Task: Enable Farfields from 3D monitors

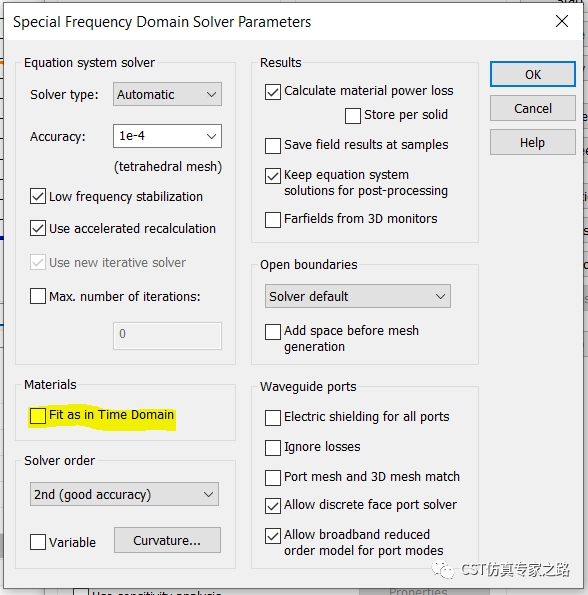Action: pos(273,220)
